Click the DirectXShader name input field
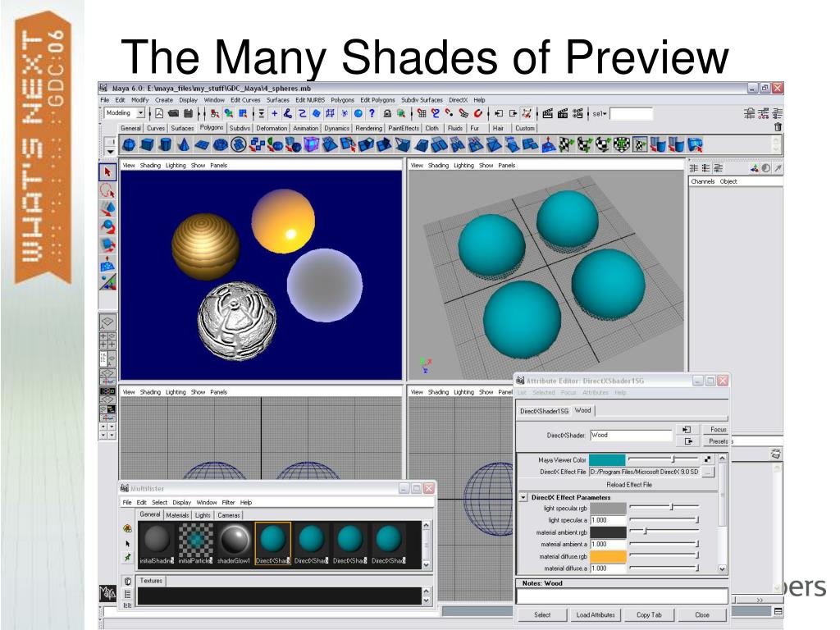This screenshot has height=630, width=840. coord(631,436)
